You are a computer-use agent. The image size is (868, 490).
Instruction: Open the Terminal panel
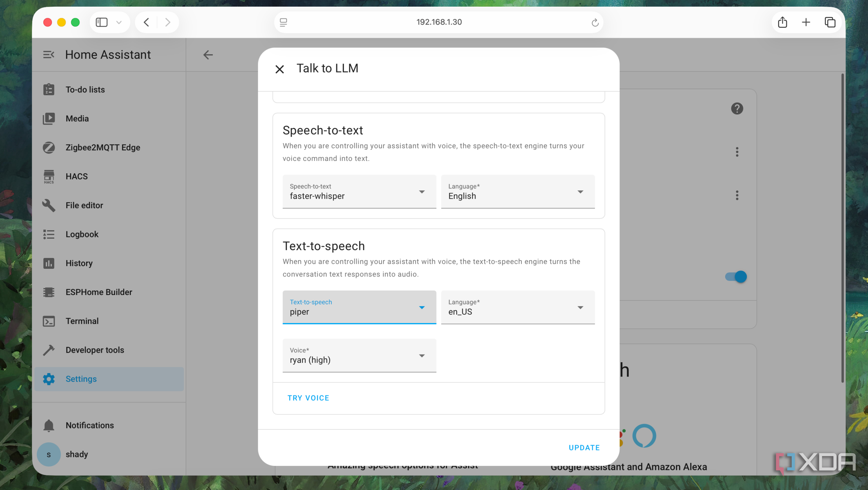[x=109, y=321]
